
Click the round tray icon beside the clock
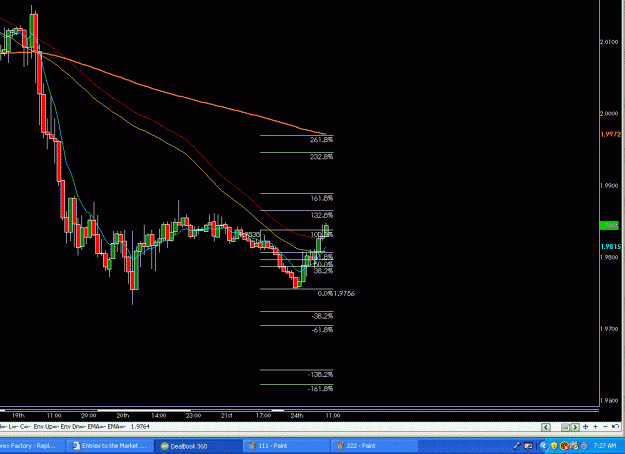584,446
